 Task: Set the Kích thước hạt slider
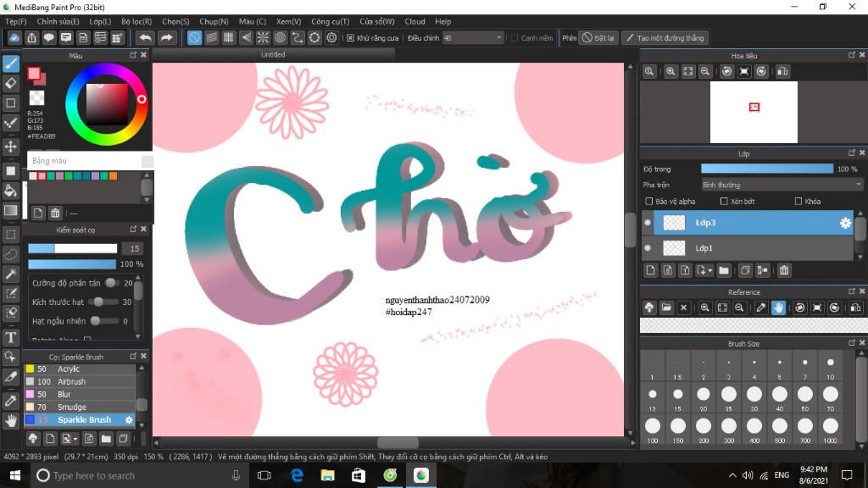tap(103, 302)
